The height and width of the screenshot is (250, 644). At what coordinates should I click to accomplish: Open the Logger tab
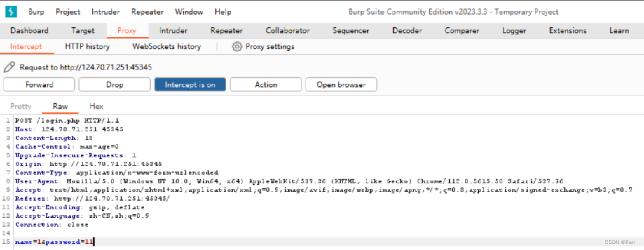tap(514, 31)
